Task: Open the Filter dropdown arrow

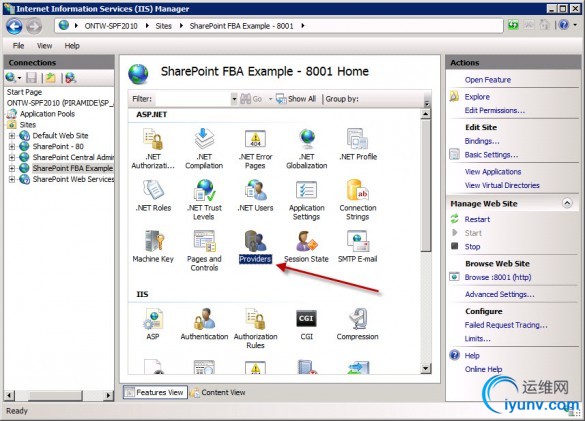Action: 234,99
